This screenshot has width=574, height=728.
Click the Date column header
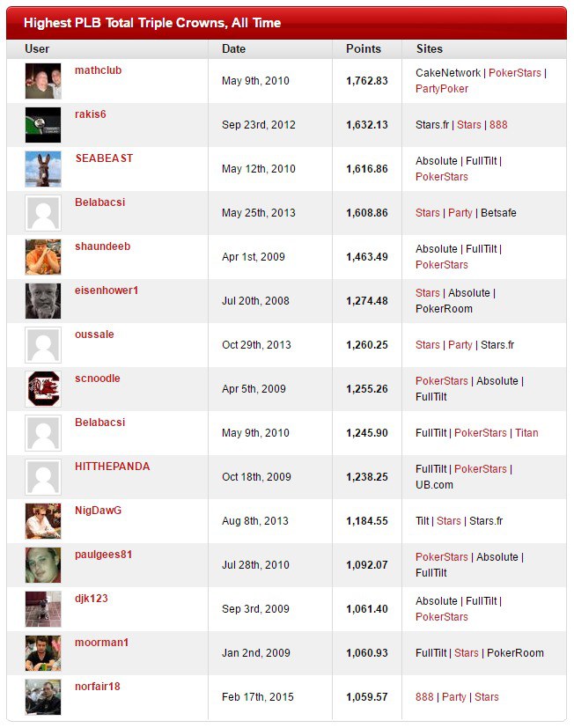pyautogui.click(x=234, y=49)
